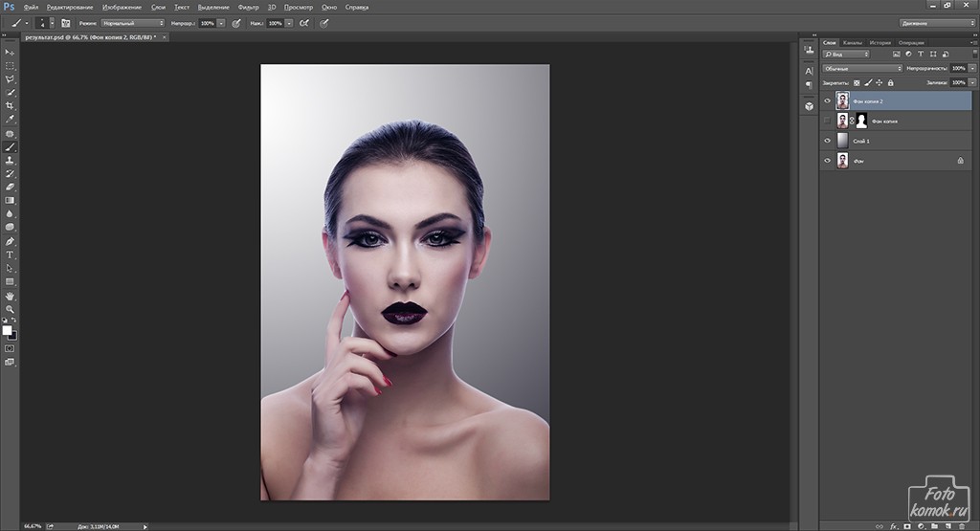Screen dimensions: 980x531
Task: Select the Eyedropper tool
Action: tap(10, 120)
